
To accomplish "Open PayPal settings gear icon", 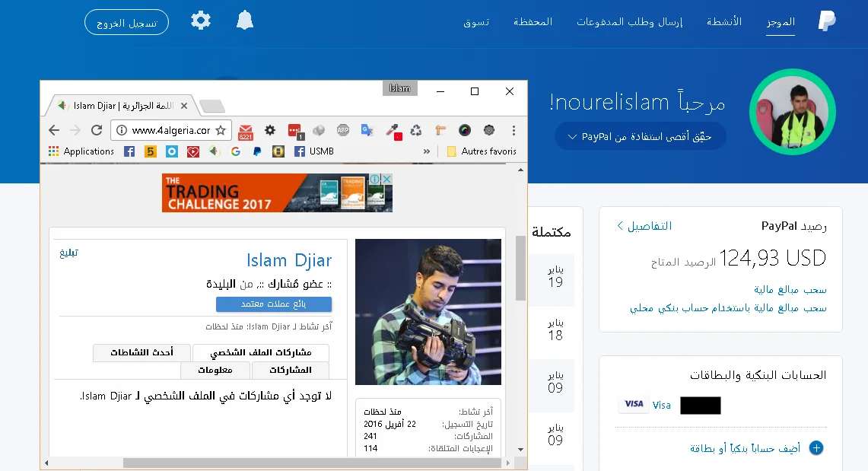I will tap(201, 21).
